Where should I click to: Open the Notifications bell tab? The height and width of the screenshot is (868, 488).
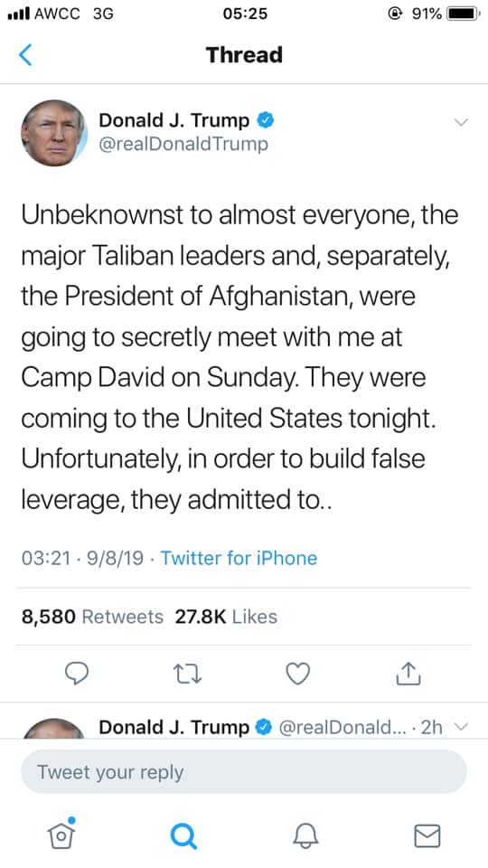pyautogui.click(x=305, y=835)
